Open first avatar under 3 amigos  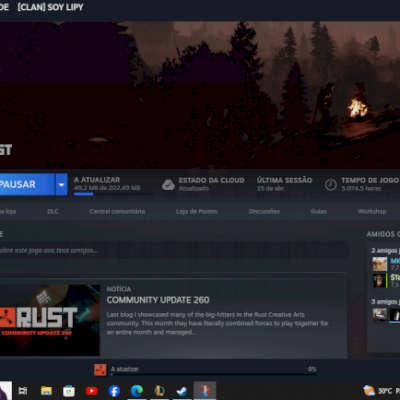(380, 315)
